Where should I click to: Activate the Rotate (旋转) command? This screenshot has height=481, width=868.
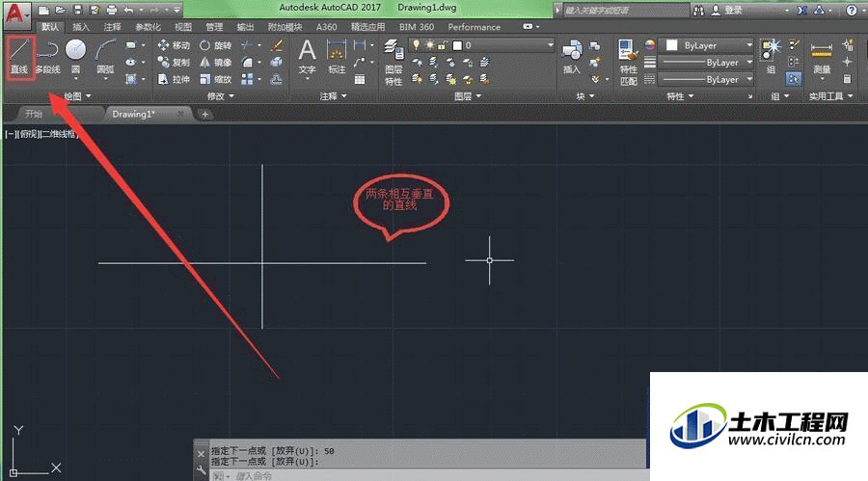(x=215, y=45)
